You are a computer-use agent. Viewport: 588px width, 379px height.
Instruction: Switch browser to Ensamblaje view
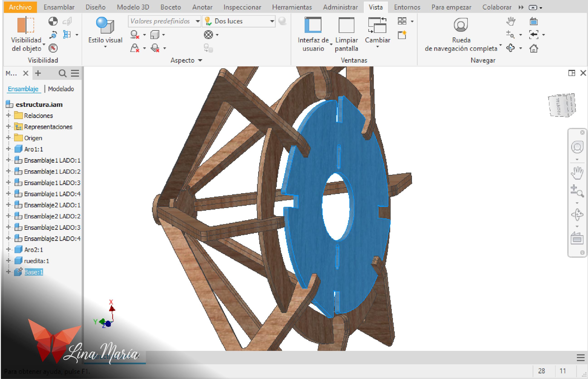click(23, 89)
